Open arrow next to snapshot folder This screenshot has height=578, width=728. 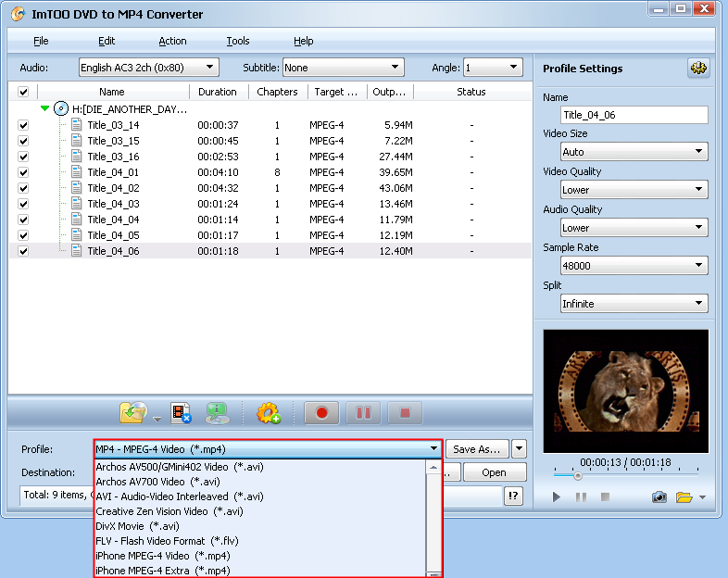(x=702, y=497)
